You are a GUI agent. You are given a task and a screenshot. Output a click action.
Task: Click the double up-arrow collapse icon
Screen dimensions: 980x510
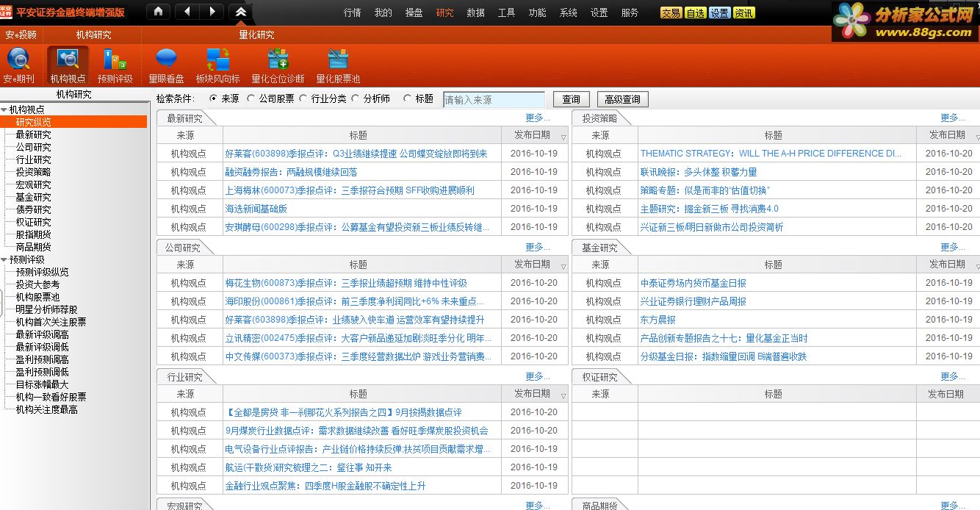pyautogui.click(x=240, y=12)
